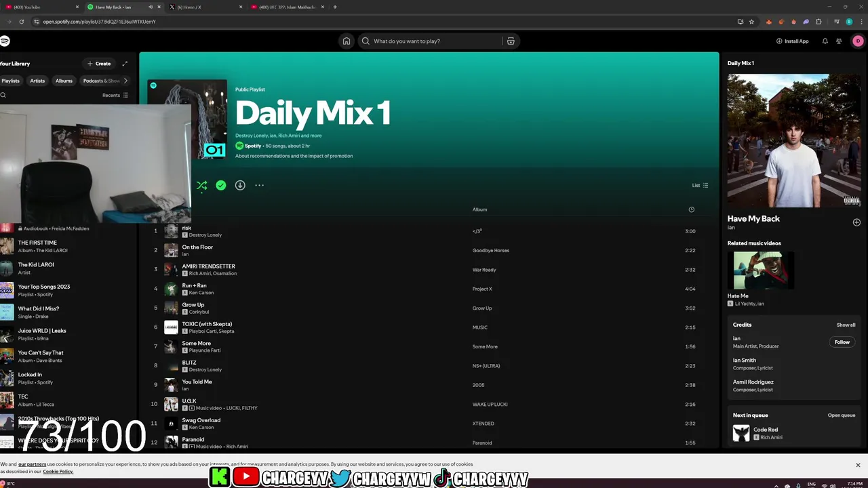Image resolution: width=868 pixels, height=488 pixels.
Task: Open Your Top Songs 2023 playlist
Action: [68, 290]
